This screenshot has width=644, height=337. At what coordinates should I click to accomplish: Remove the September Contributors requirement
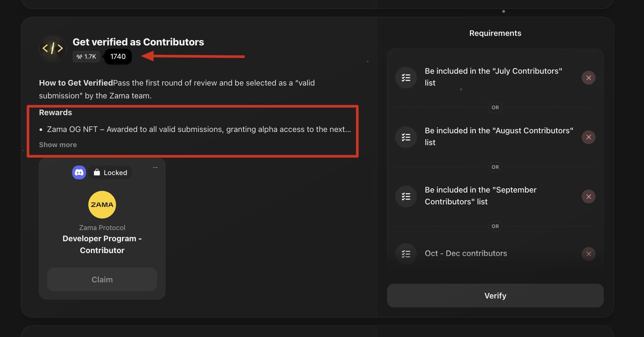[x=589, y=196]
